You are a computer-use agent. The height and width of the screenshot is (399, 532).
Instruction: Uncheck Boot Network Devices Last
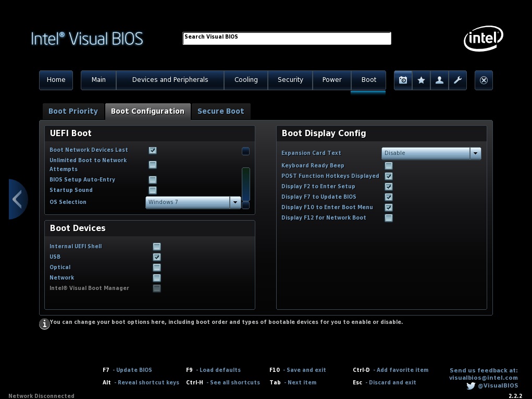pos(153,150)
